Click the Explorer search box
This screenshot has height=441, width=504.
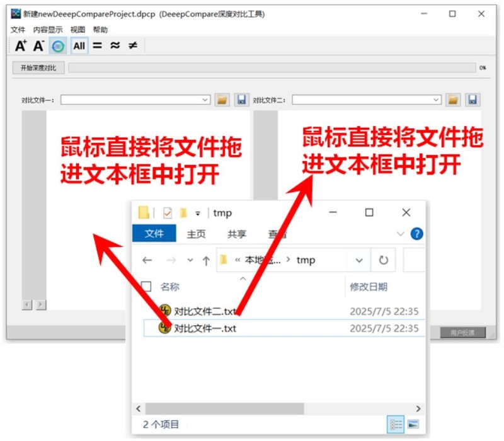pyautogui.click(x=414, y=260)
